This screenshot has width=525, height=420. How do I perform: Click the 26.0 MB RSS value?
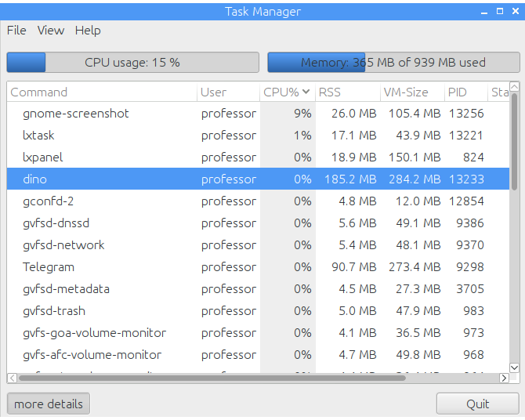point(354,114)
